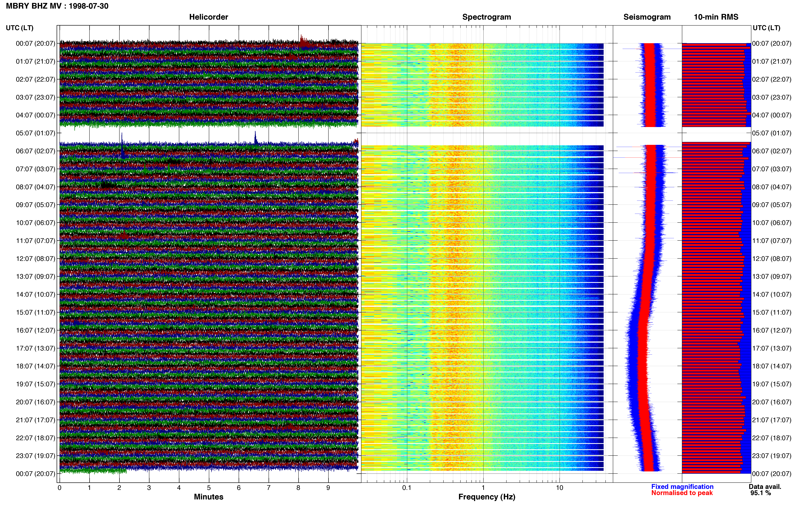Click the '9' minutes tick label

click(328, 488)
